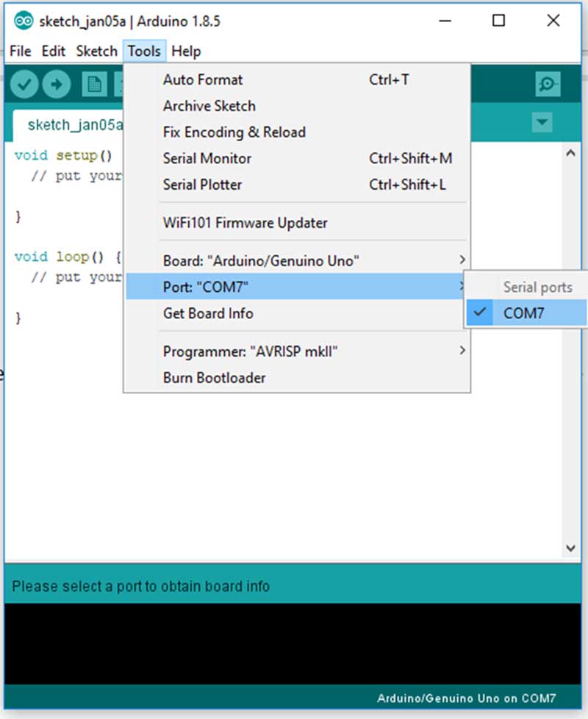This screenshot has height=719, width=588.
Task: Click the Arduino logo in the title bar
Action: (22, 21)
